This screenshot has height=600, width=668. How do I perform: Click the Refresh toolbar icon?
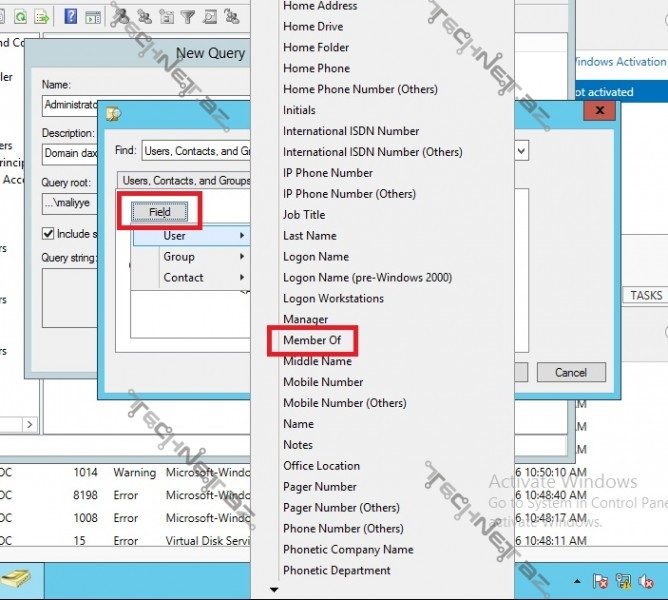coord(19,16)
